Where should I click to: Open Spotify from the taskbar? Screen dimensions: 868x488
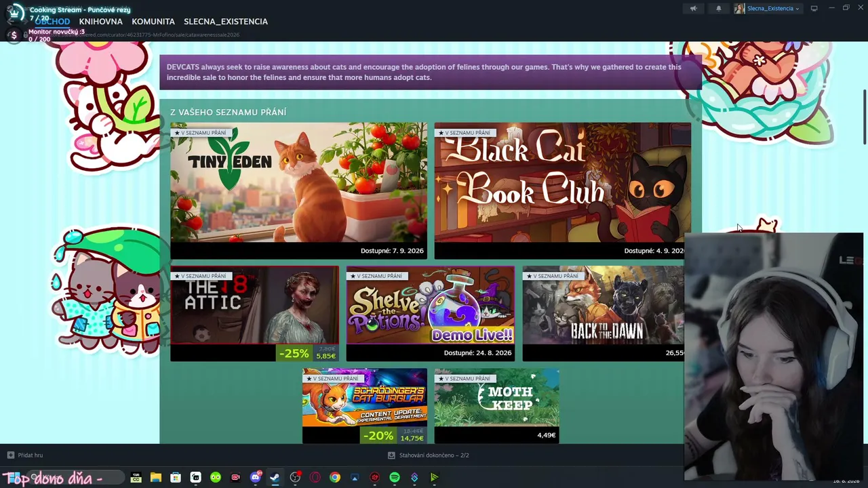[x=395, y=477]
